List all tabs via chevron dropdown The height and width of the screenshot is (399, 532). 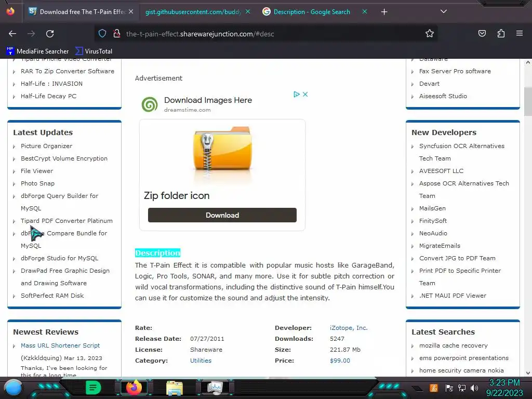[x=444, y=11]
